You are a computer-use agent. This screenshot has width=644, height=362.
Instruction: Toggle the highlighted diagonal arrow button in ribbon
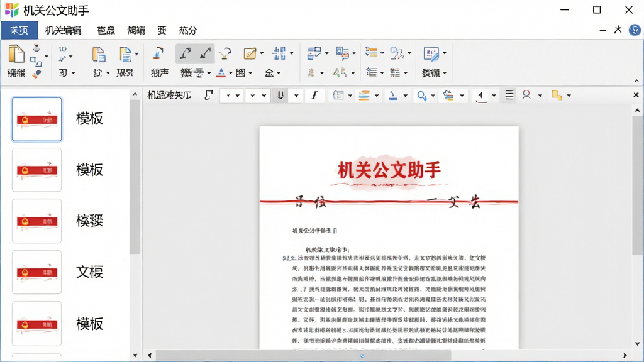tap(204, 54)
